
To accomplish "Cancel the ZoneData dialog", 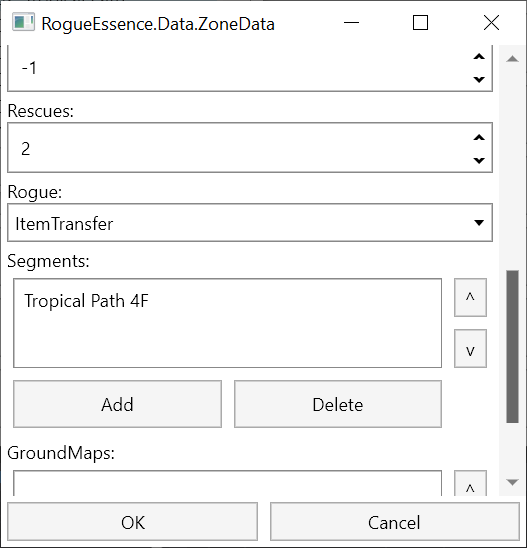I will click(x=395, y=522).
